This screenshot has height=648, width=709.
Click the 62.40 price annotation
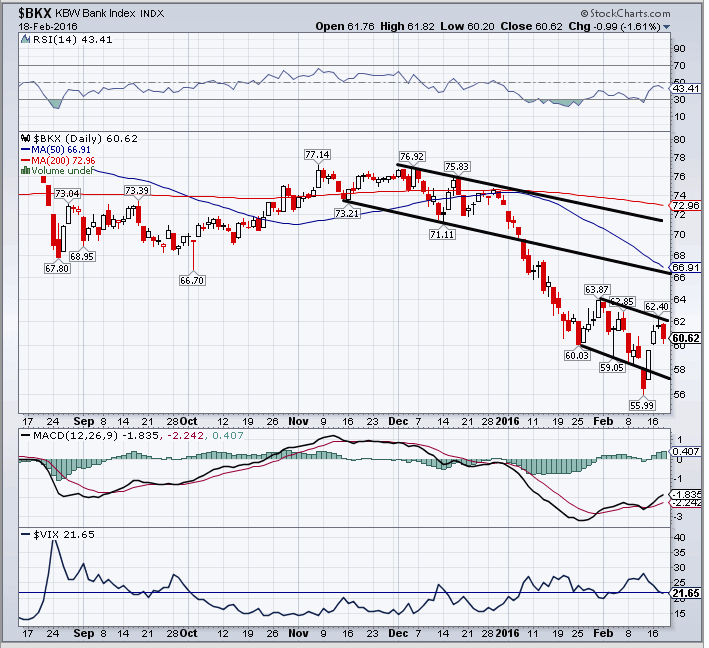tap(657, 307)
